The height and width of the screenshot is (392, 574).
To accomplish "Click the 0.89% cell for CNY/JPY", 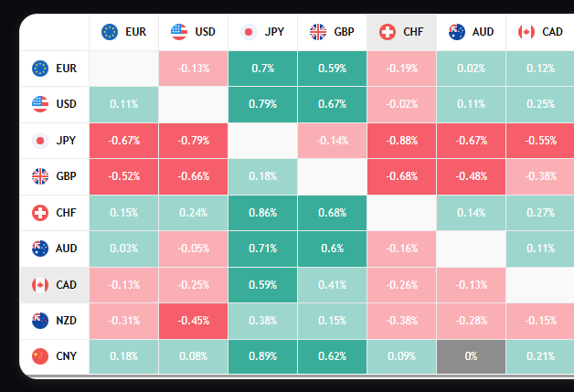I will 262,356.
